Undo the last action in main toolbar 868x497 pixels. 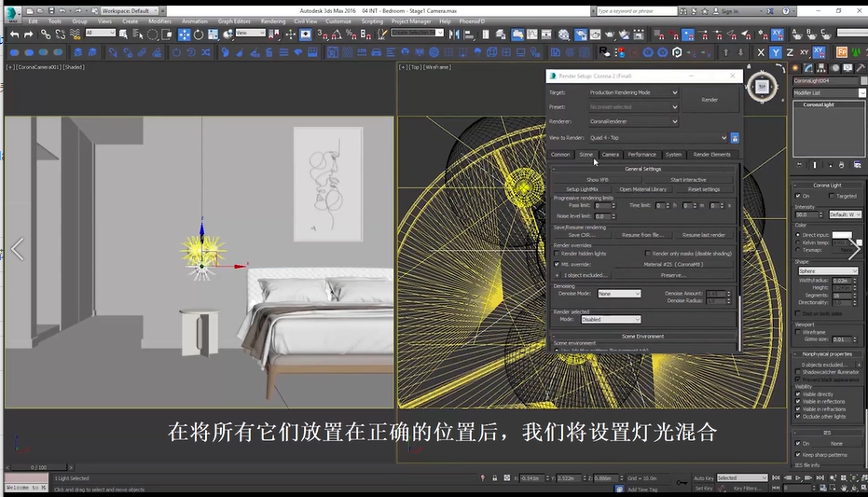coord(14,35)
